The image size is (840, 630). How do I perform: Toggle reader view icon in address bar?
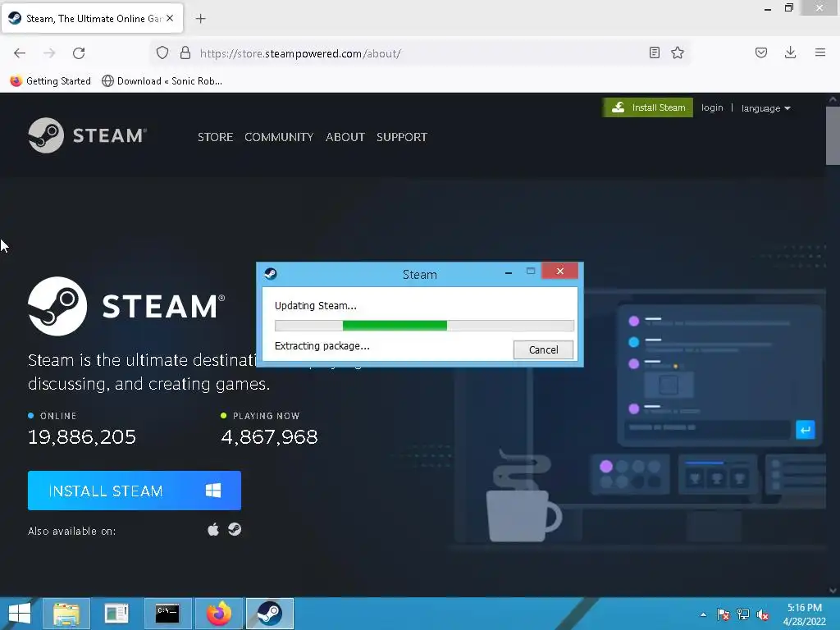point(654,52)
